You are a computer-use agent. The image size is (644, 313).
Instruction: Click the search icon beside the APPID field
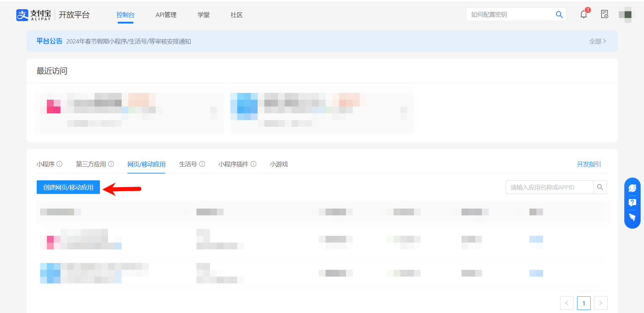tap(600, 187)
